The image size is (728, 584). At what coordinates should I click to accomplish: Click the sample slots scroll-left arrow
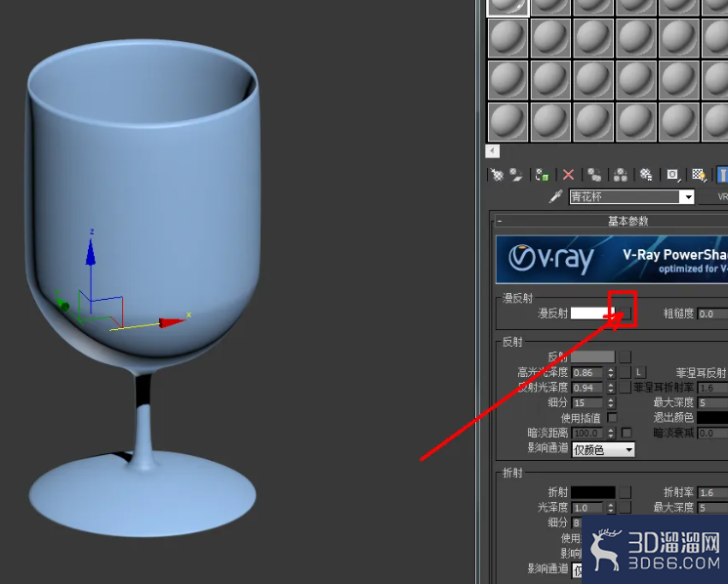click(x=492, y=151)
